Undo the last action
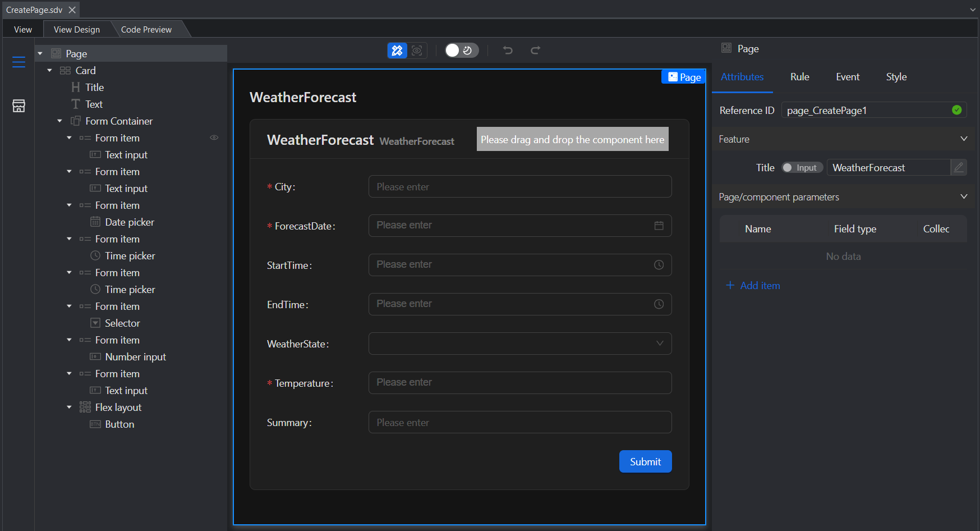The height and width of the screenshot is (531, 980). [508, 51]
